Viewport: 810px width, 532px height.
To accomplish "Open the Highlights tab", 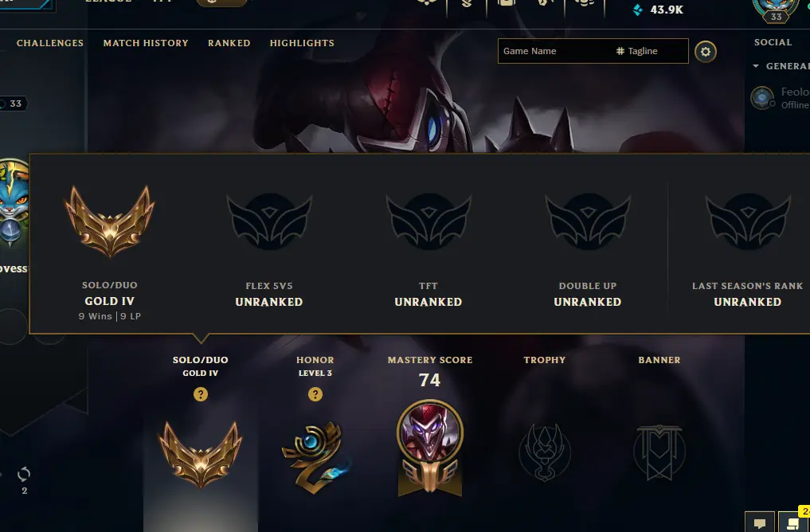I will point(302,43).
